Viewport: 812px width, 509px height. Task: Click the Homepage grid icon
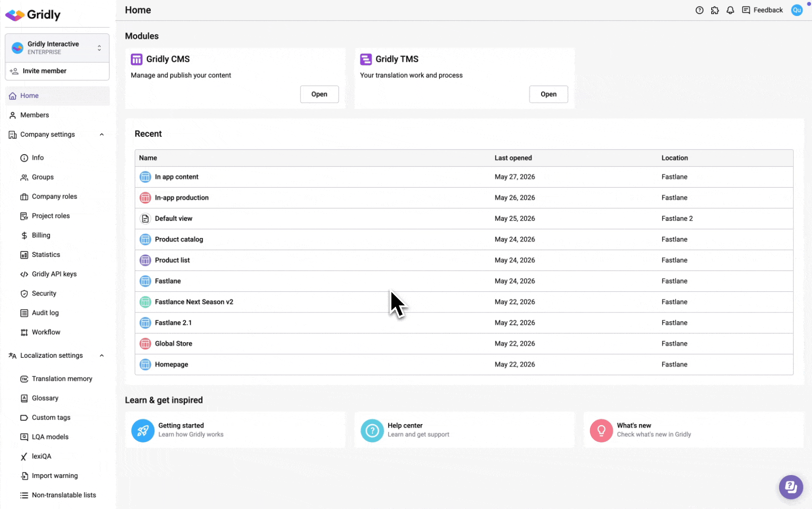(x=145, y=364)
